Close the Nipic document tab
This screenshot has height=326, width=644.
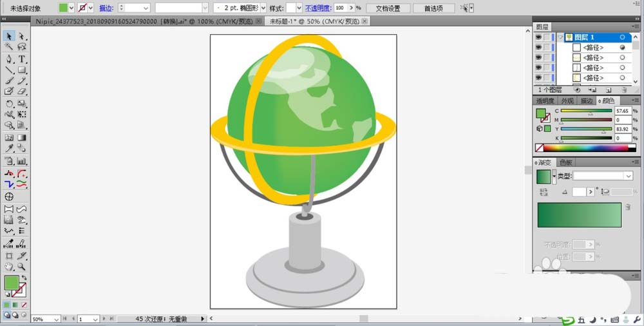[258, 21]
